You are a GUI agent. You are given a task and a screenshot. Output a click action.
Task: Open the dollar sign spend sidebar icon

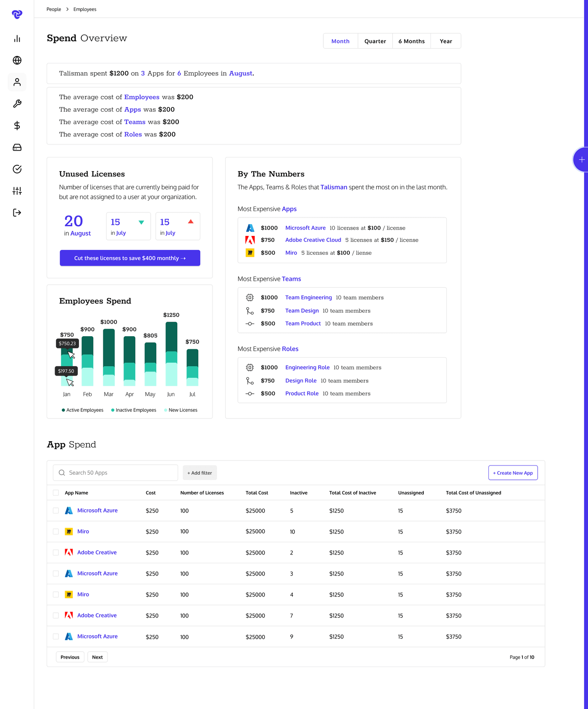click(17, 126)
